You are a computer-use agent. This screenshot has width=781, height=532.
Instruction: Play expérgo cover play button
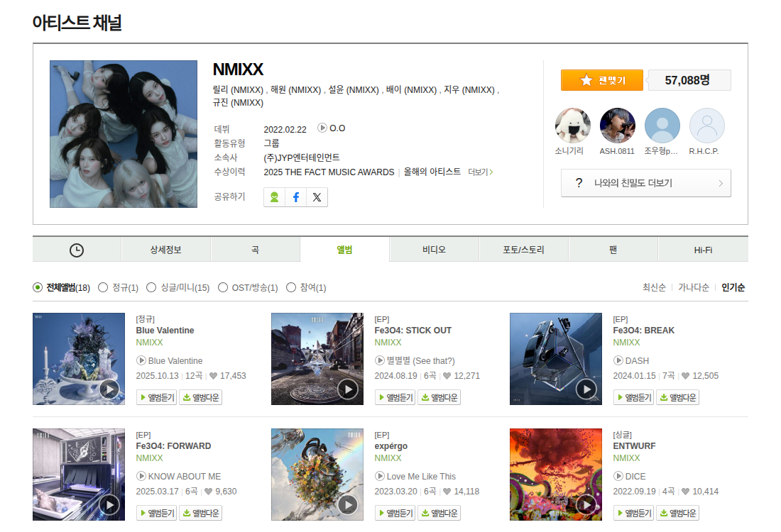348,504
